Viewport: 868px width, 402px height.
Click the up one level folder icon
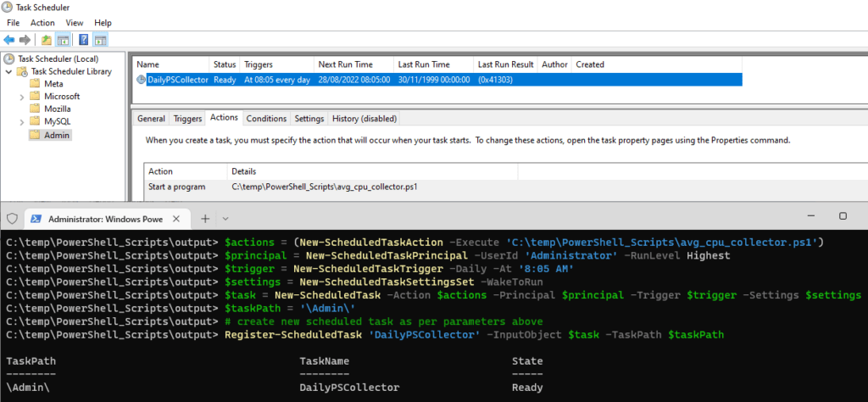tap(47, 40)
